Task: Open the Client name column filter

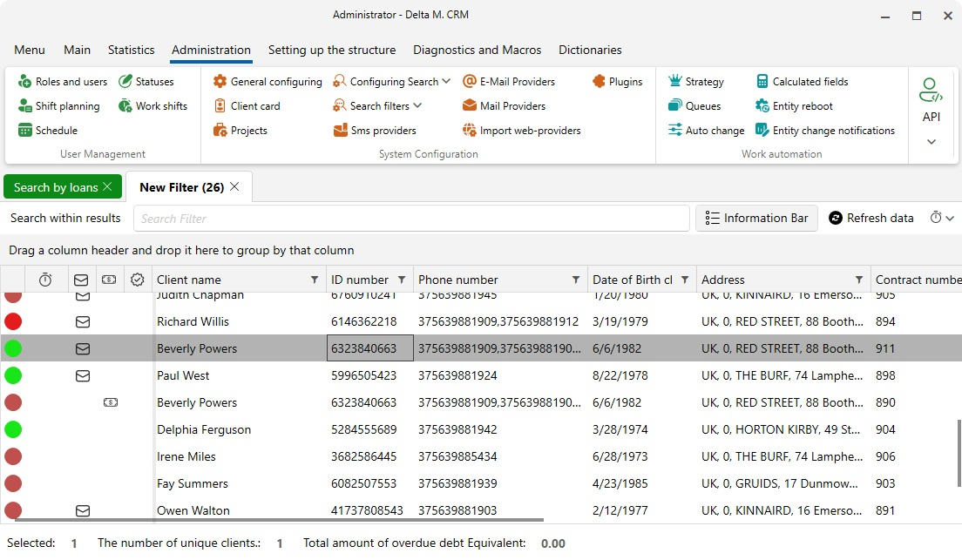Action: click(x=315, y=280)
